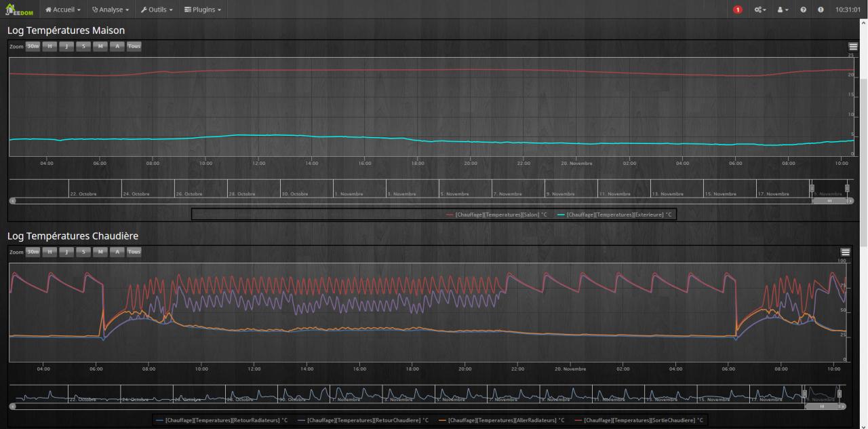Toggle the Exterieure temperature series in legend
This screenshot has width=868, height=429.
pos(614,214)
